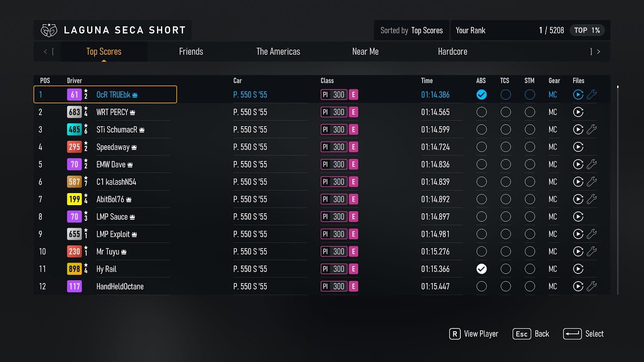Go to previous leaderboard tab with left arrow
This screenshot has width=644, height=362.
tap(45, 51)
